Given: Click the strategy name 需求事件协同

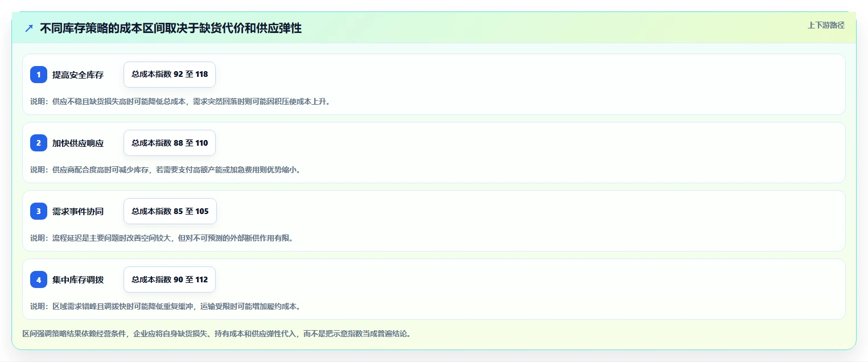Looking at the screenshot, I should point(78,211).
